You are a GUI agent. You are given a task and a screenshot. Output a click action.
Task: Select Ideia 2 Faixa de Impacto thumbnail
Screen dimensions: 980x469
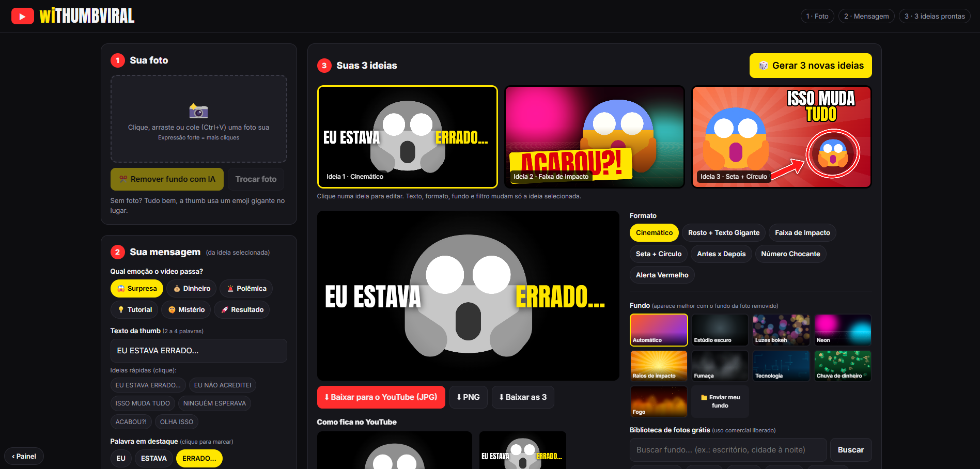tap(595, 137)
